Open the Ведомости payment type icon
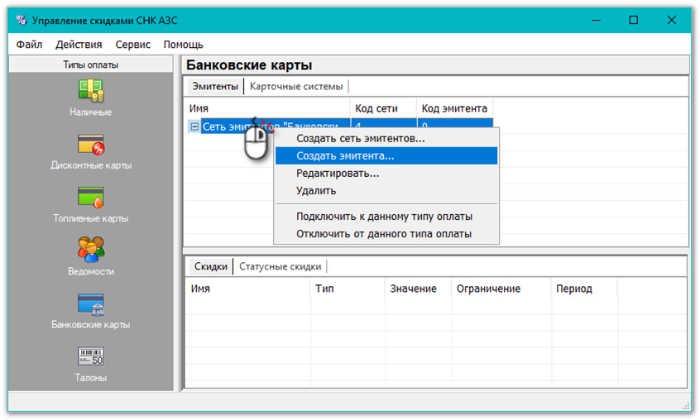Screen dimensions: 700x420 pyautogui.click(x=91, y=250)
